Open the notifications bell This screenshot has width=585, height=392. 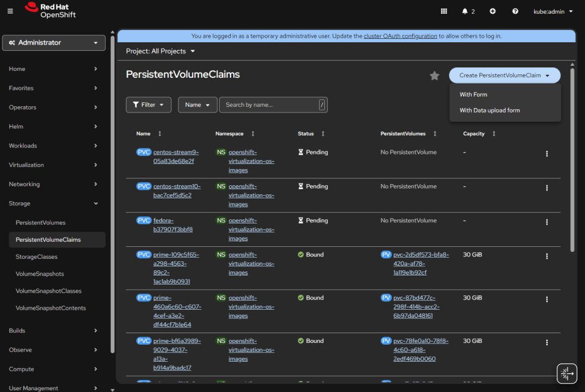[x=468, y=11]
